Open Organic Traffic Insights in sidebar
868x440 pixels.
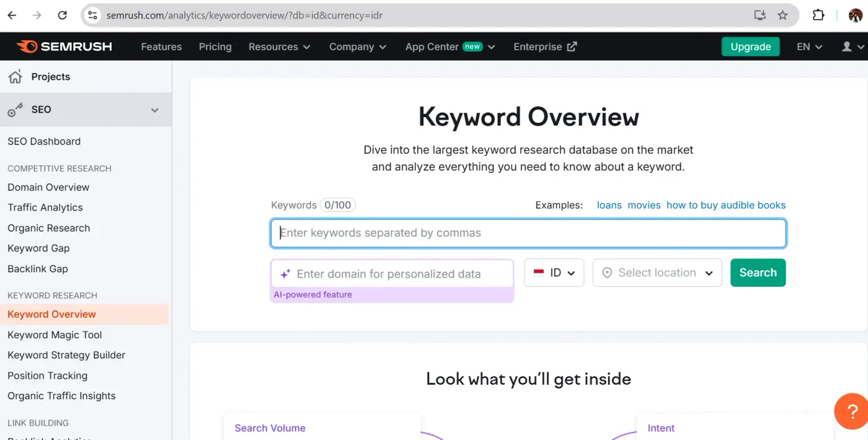[61, 396]
